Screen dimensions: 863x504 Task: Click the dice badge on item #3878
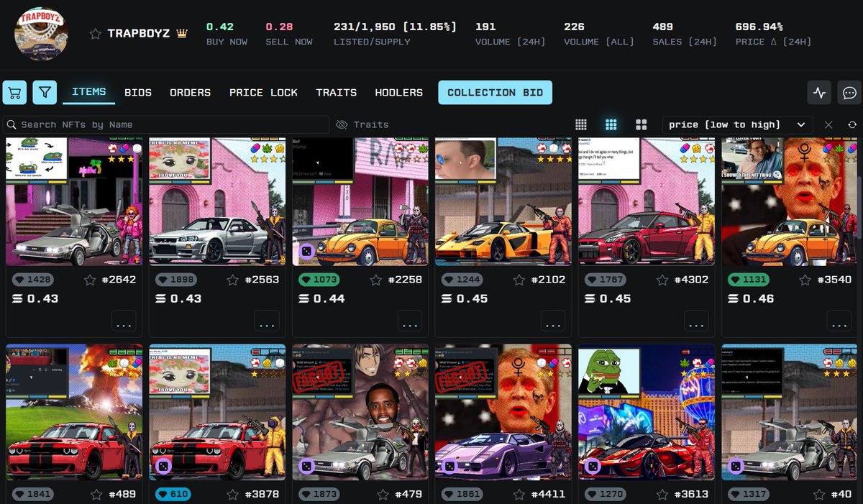(163, 467)
